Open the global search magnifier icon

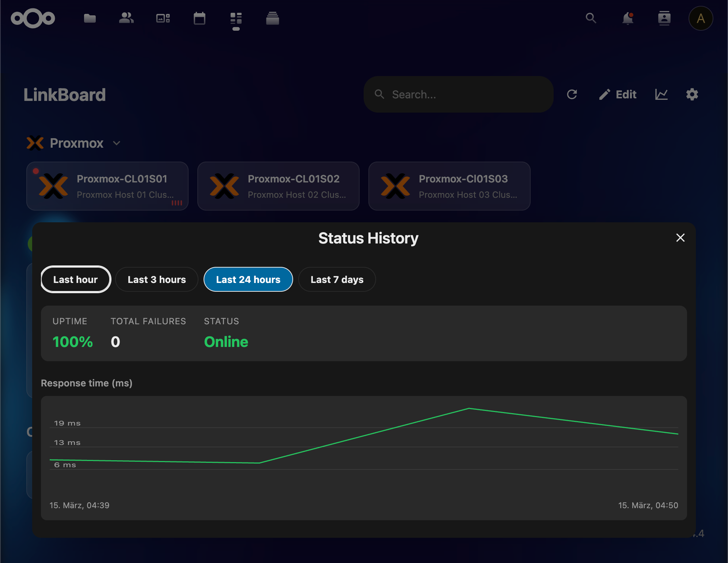[x=591, y=18]
